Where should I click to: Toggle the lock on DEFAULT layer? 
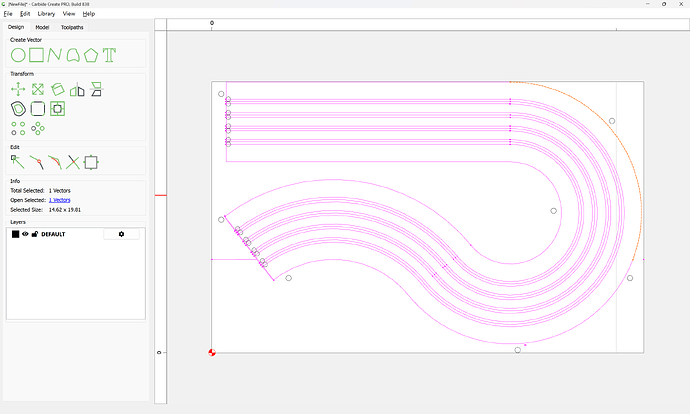coord(35,234)
